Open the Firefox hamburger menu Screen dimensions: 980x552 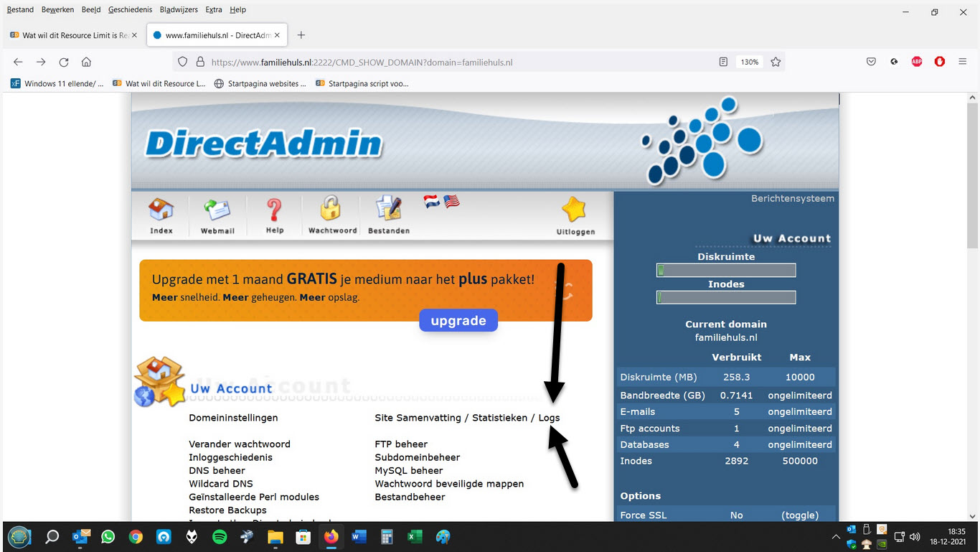point(963,62)
